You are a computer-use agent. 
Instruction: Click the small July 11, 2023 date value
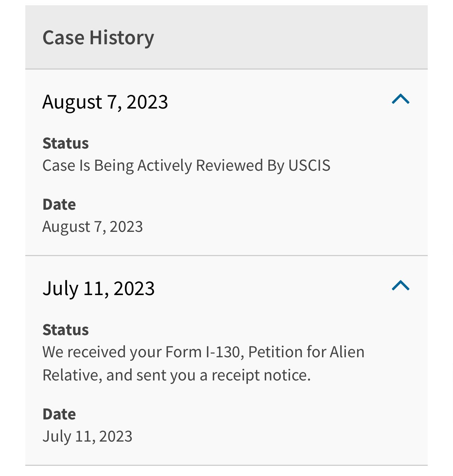(x=87, y=436)
